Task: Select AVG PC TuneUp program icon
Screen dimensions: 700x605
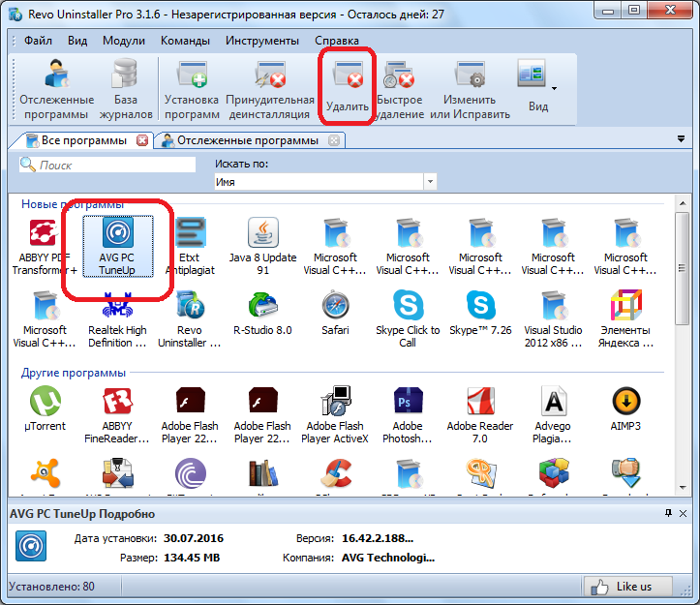Action: tap(117, 247)
